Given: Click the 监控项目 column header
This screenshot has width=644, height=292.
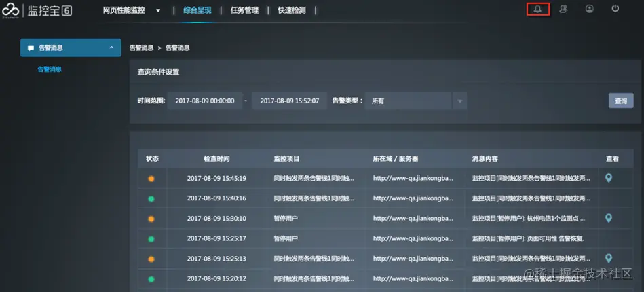Looking at the screenshot, I should [x=286, y=159].
